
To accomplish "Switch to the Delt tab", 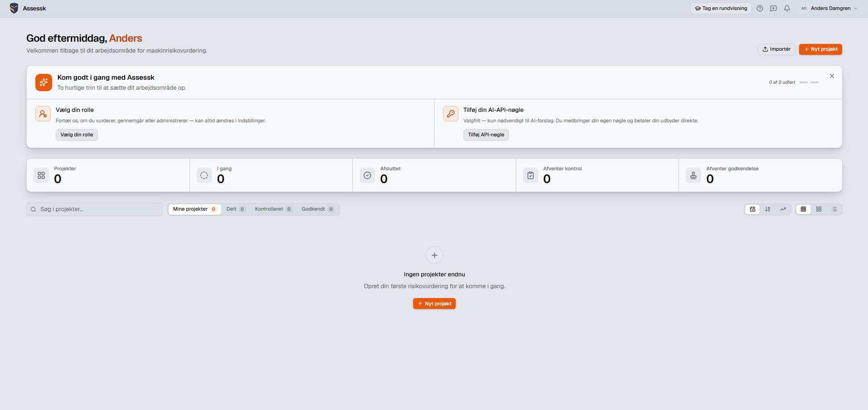I will [x=236, y=209].
